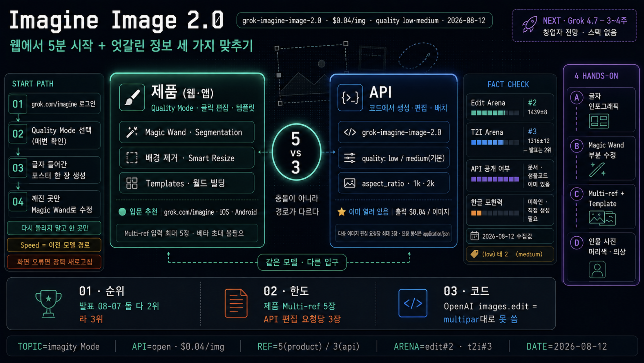The height and width of the screenshot is (363, 644).
Task: Click the API 공개 여부 purple progress bar
Action: pos(495,179)
